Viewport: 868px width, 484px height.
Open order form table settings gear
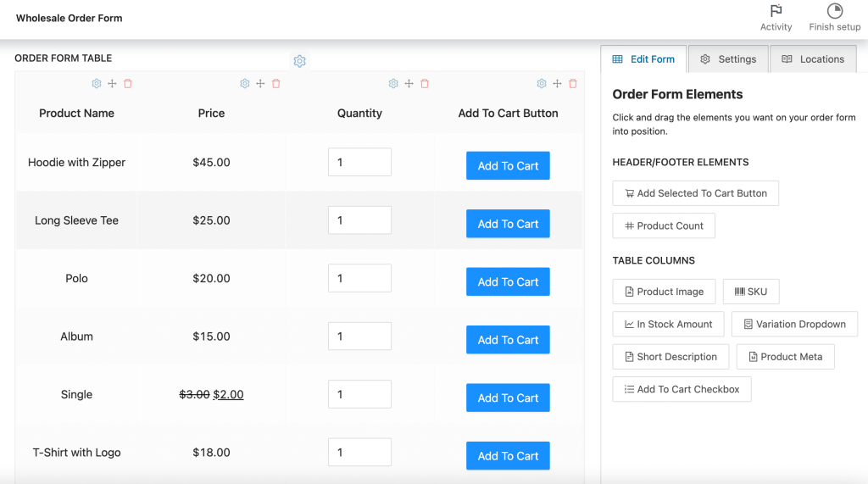click(299, 61)
